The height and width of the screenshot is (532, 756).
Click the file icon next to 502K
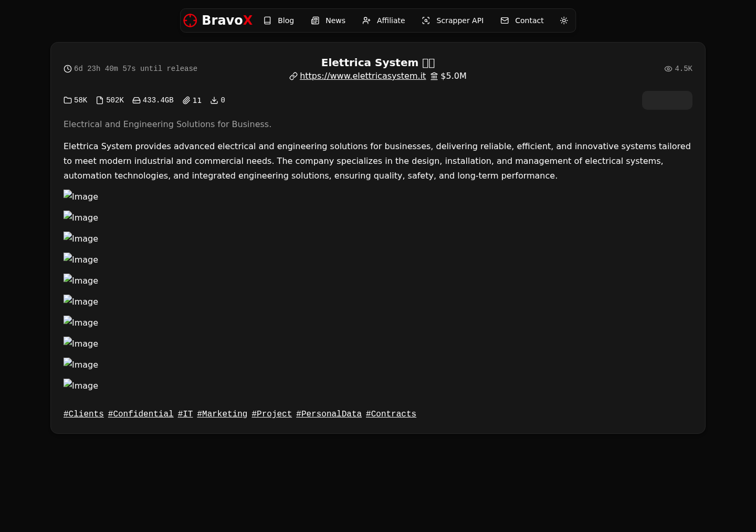tap(100, 100)
